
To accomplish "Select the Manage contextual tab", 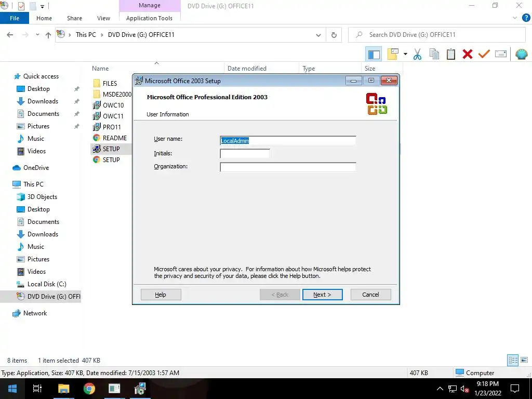I will [150, 6].
